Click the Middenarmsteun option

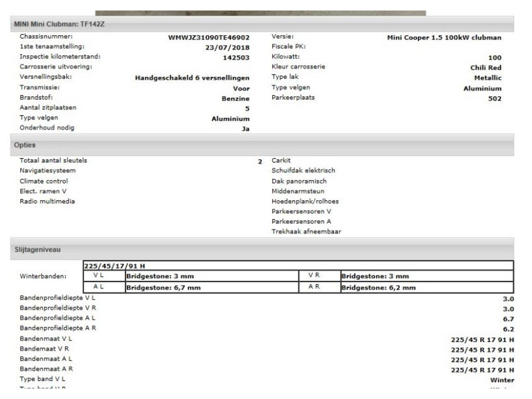click(298, 191)
